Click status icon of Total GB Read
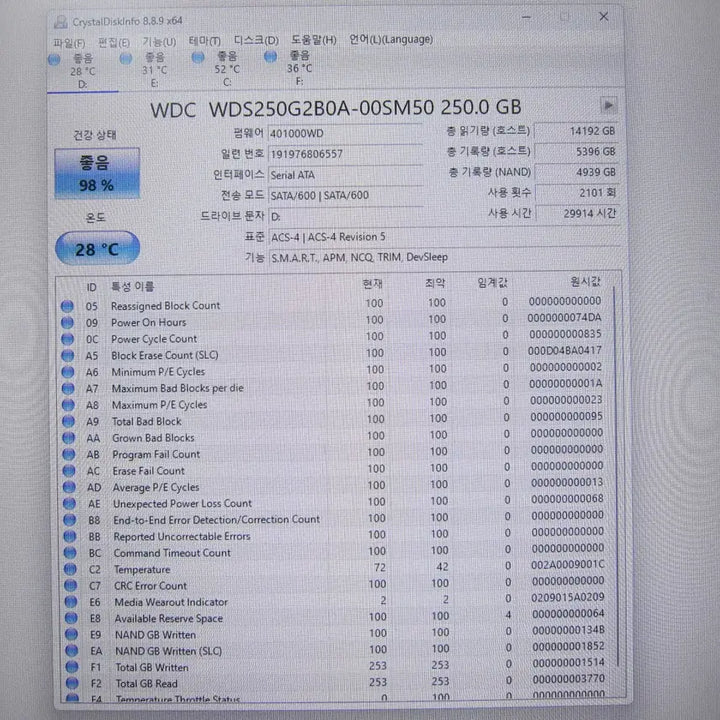The height and width of the screenshot is (720, 720). pyautogui.click(x=72, y=684)
